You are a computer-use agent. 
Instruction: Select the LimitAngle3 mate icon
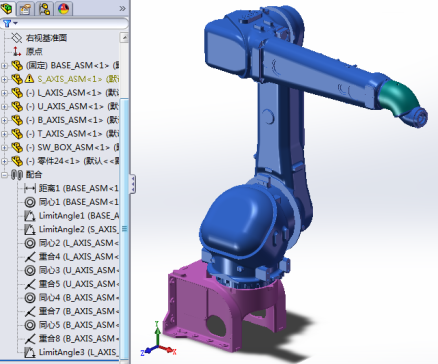click(30, 352)
